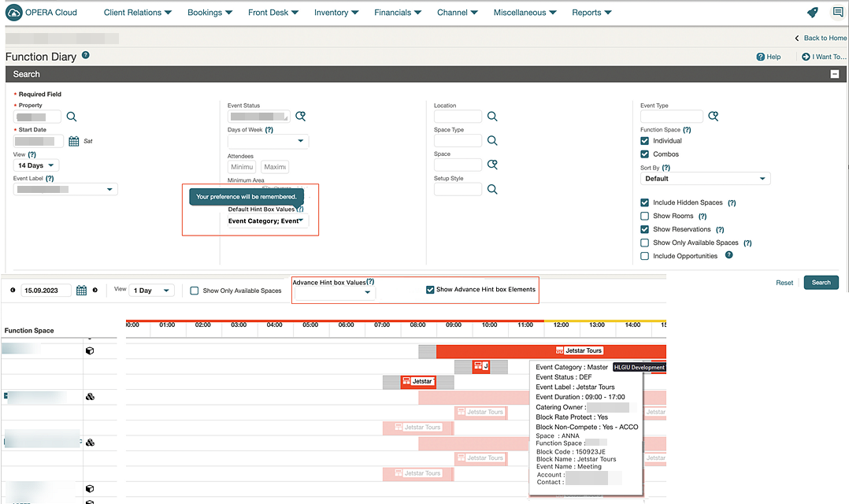This screenshot has width=849, height=504.
Task: Open Inventory menu
Action: 336,13
